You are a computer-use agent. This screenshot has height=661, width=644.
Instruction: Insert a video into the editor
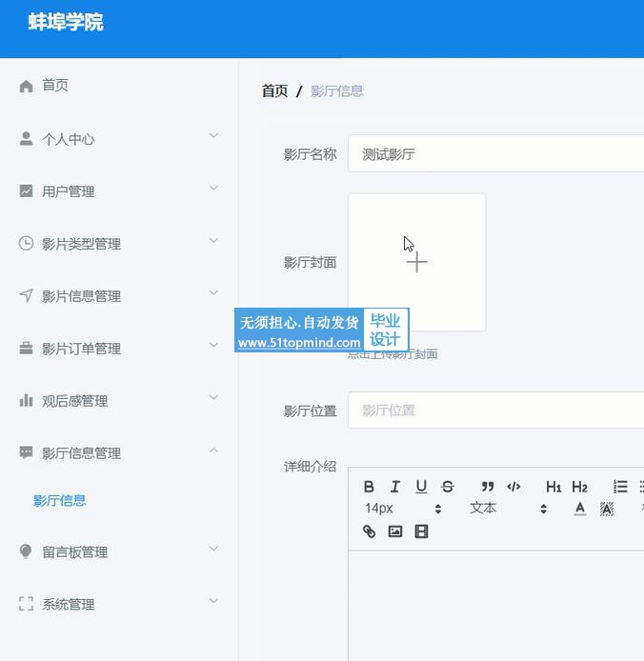[421, 531]
